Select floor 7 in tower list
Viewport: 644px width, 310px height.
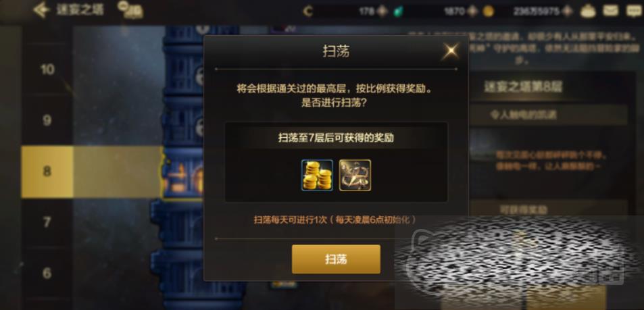48,222
